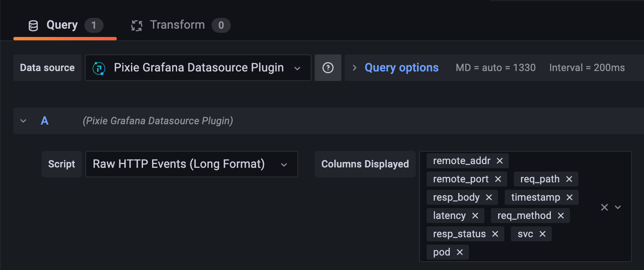
Task: Remove the remote_addr column tag
Action: [x=500, y=161]
